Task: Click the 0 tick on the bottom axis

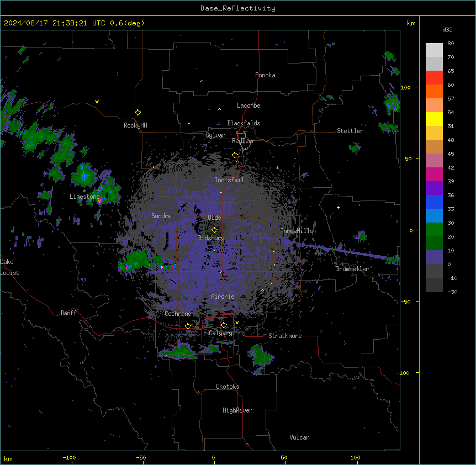Action: coord(213,458)
